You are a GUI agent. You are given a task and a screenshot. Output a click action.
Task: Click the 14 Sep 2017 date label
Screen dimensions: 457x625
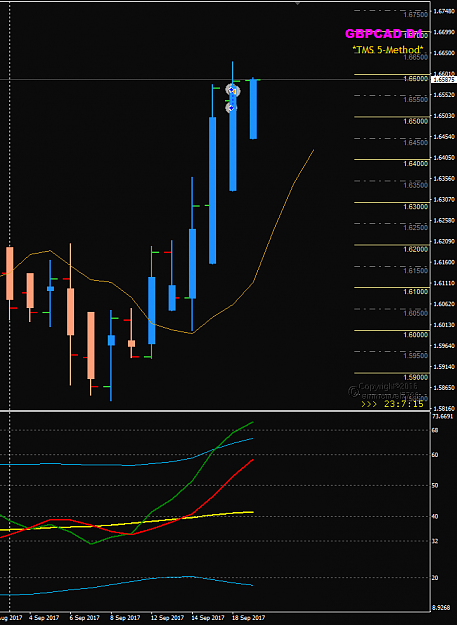pos(208,617)
